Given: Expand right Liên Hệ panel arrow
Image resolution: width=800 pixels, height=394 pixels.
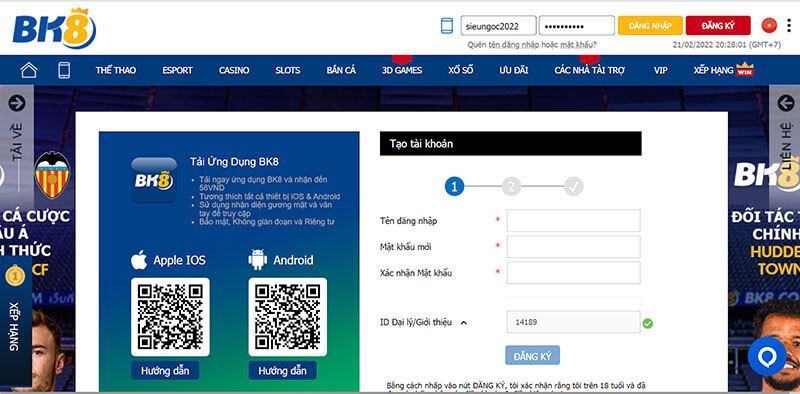Looking at the screenshot, I should click(x=786, y=103).
